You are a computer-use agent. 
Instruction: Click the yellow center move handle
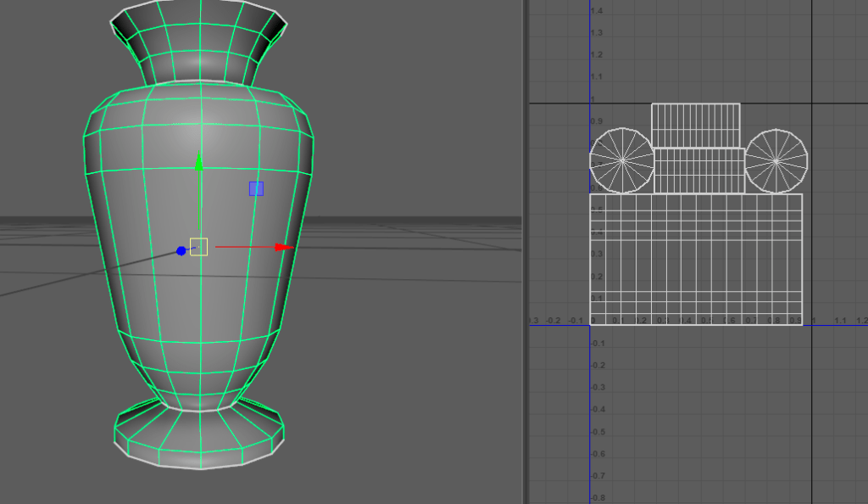pyautogui.click(x=198, y=247)
